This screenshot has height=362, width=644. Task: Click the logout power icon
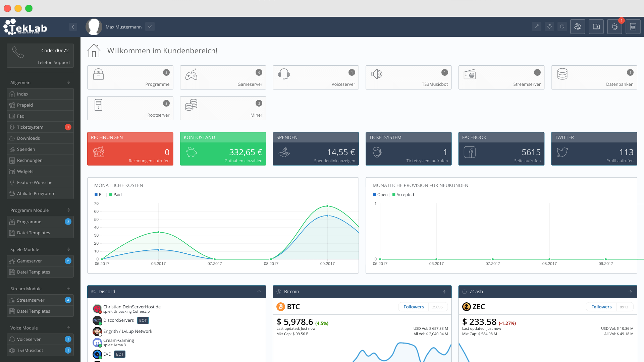click(562, 26)
